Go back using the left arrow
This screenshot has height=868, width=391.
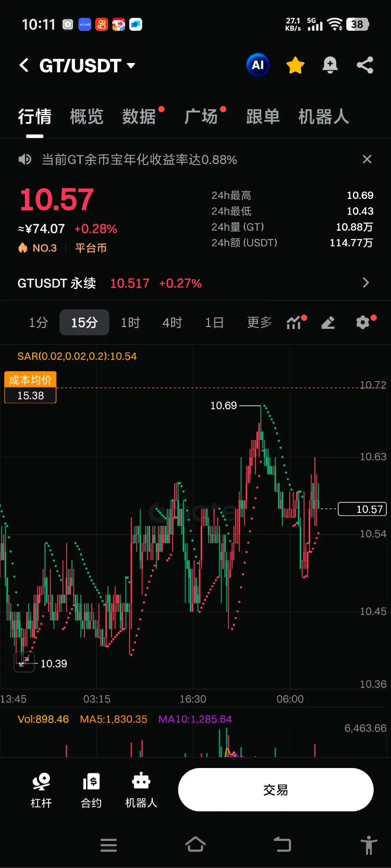pos(23,66)
